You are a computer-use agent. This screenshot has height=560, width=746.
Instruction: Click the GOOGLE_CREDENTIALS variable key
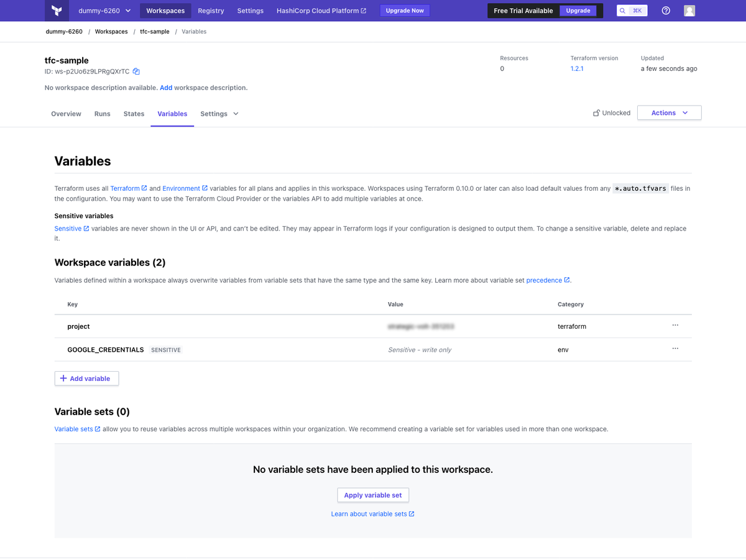click(x=106, y=350)
